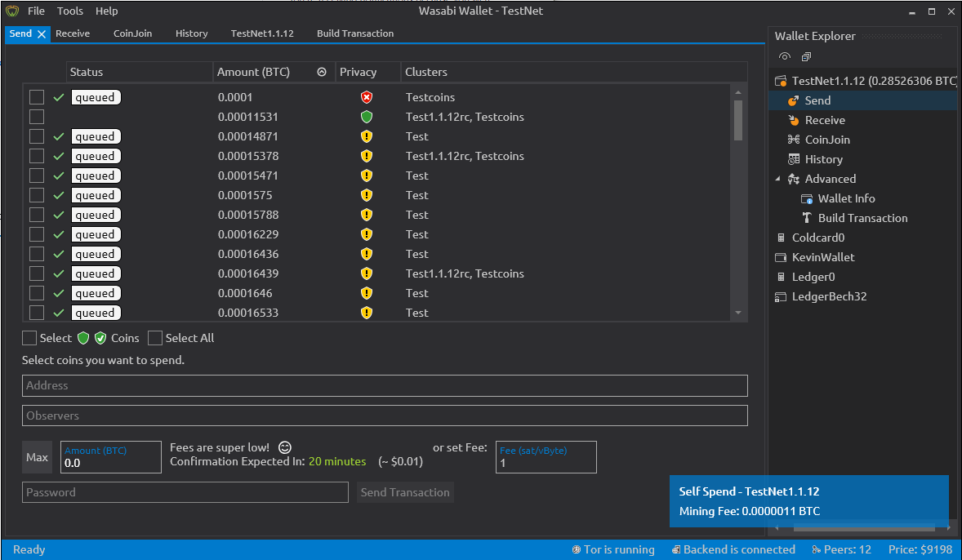The width and height of the screenshot is (962, 560).
Task: Open the Help menu
Action: click(x=107, y=11)
